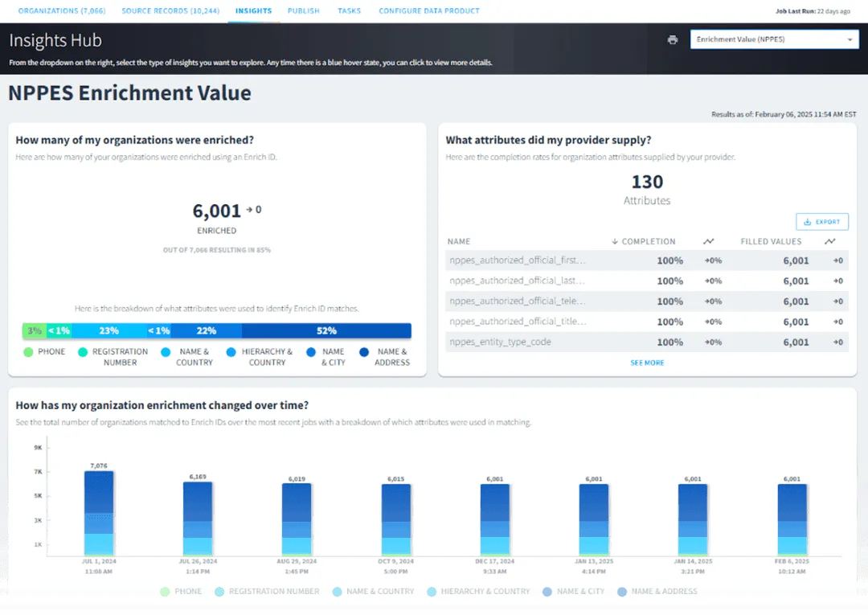Click the Phone green dot in breakdown legend
This screenshot has height=615, width=868.
click(x=28, y=352)
